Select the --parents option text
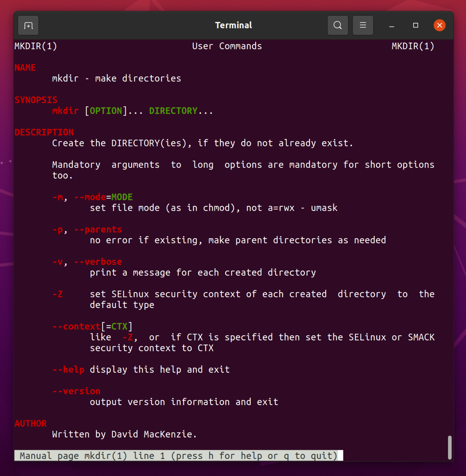Viewport: 466px width, 476px height. (98, 229)
